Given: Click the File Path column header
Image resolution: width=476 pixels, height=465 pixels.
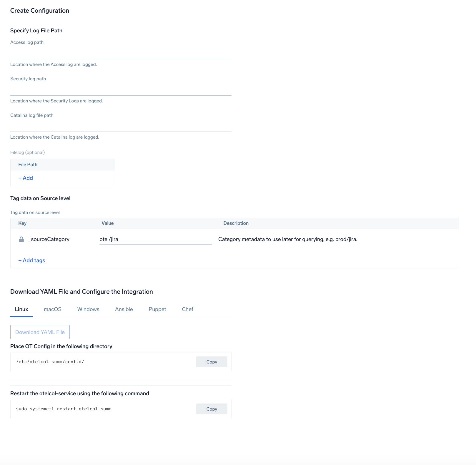Looking at the screenshot, I should click(28, 165).
